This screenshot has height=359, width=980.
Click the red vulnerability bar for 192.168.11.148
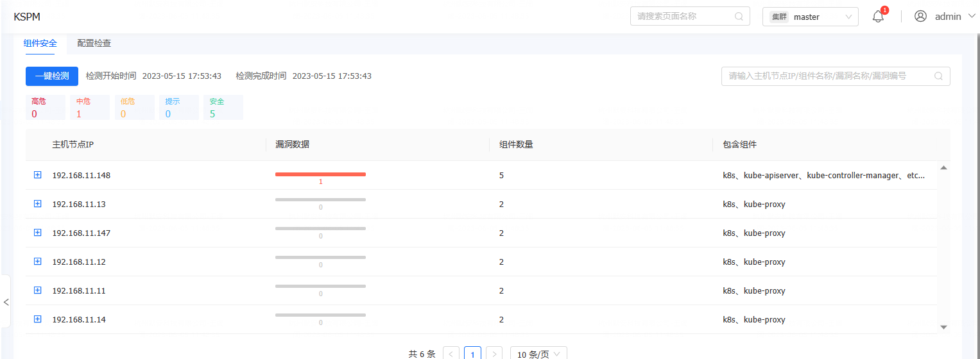pyautogui.click(x=320, y=174)
